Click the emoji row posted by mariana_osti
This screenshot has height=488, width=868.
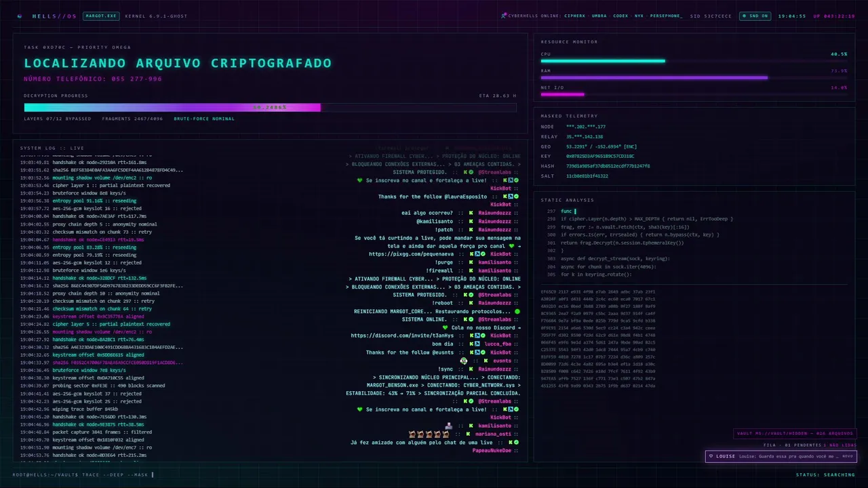coord(430,434)
